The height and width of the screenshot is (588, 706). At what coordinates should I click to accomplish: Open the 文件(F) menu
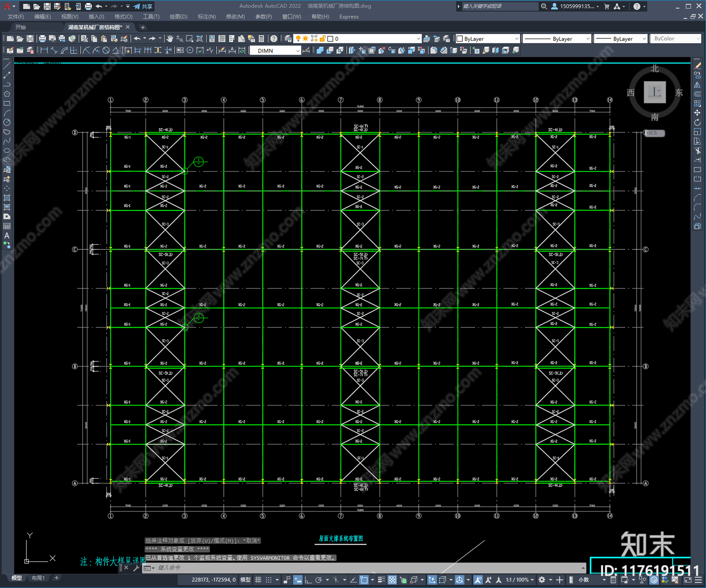(16, 17)
